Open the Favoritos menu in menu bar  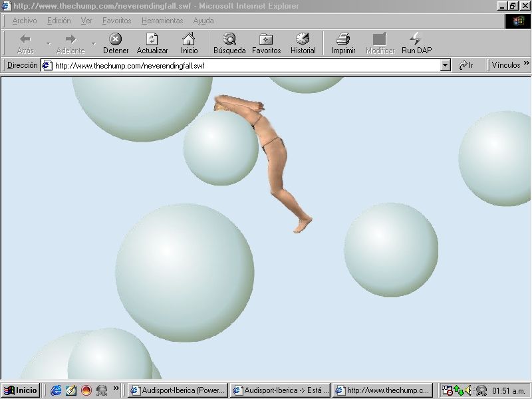coord(117,21)
